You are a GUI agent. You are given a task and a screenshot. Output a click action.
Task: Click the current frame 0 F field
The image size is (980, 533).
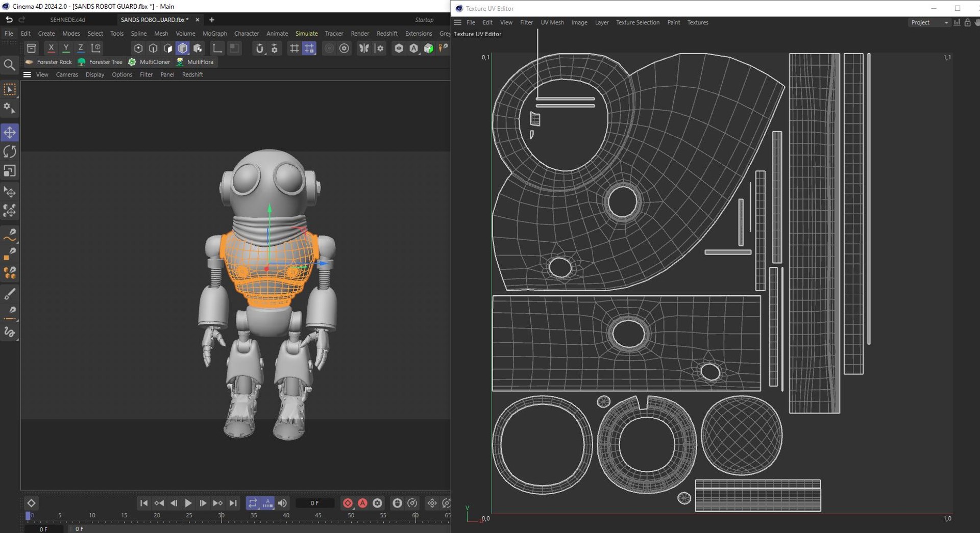[x=315, y=503]
